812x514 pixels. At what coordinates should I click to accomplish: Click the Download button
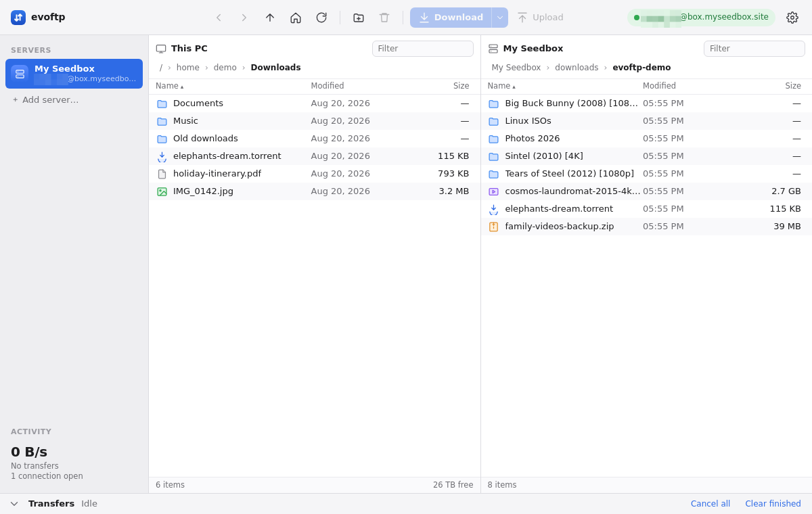pyautogui.click(x=451, y=18)
